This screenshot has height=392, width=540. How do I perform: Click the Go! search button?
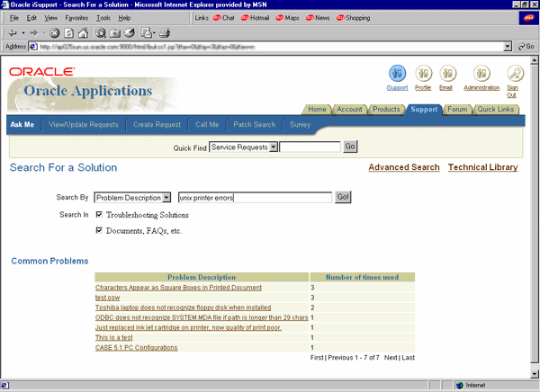click(343, 197)
